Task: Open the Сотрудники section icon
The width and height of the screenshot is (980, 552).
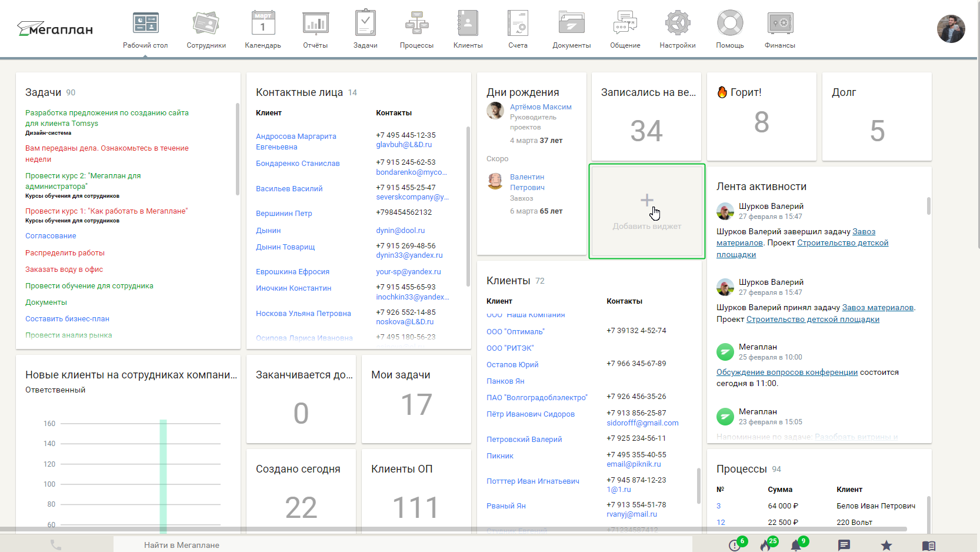Action: coord(206,24)
